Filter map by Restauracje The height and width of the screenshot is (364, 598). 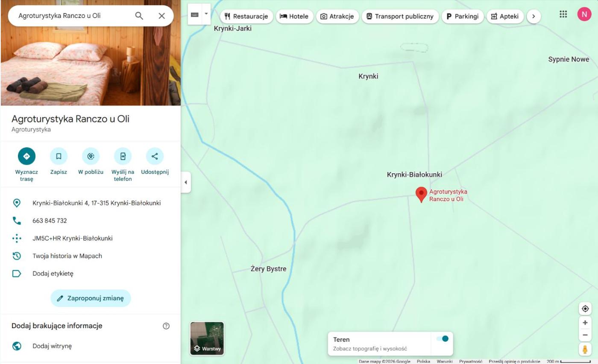246,16
